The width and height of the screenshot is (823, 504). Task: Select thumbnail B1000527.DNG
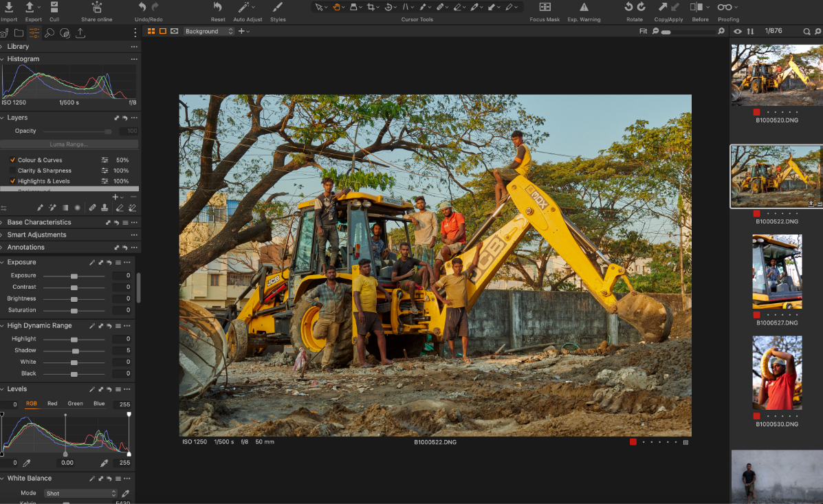[777, 272]
